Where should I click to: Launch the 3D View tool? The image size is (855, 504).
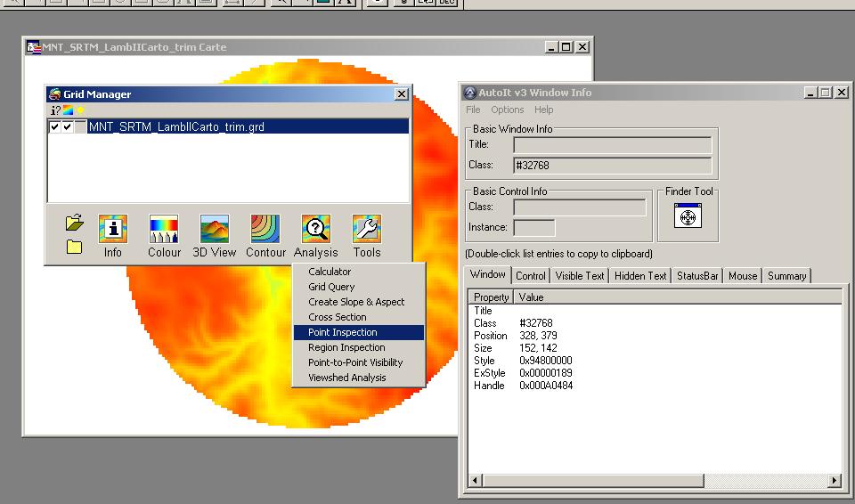pyautogui.click(x=215, y=229)
